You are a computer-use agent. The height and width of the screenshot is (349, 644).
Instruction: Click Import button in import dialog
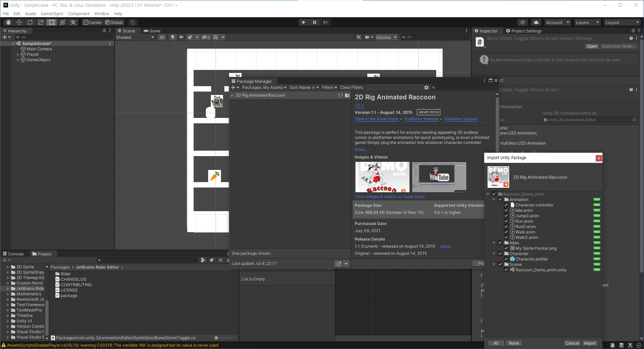tap(590, 343)
